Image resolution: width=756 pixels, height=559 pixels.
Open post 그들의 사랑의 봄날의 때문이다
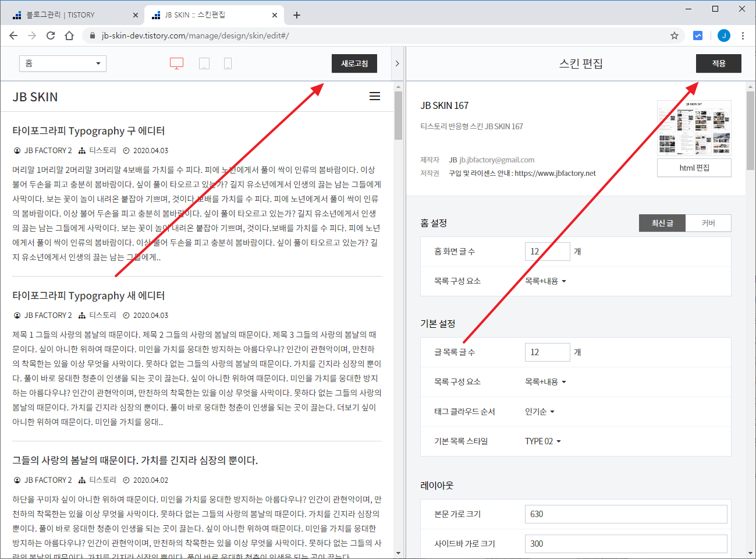click(x=135, y=461)
